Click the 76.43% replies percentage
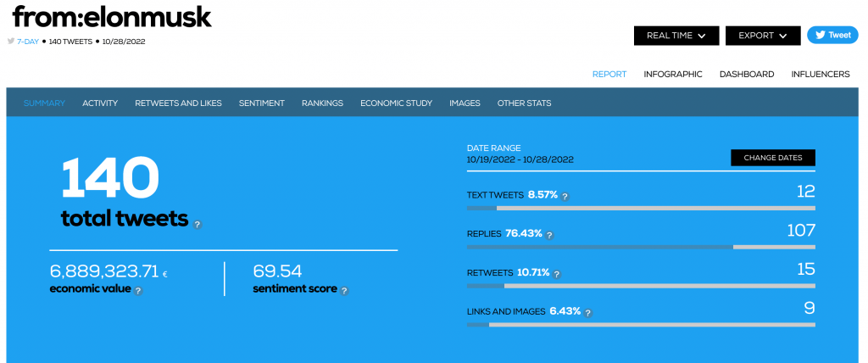 524,234
